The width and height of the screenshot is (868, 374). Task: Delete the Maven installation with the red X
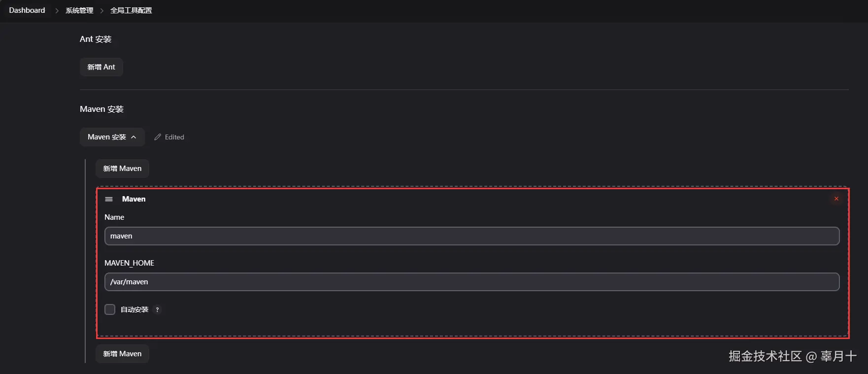tap(836, 199)
